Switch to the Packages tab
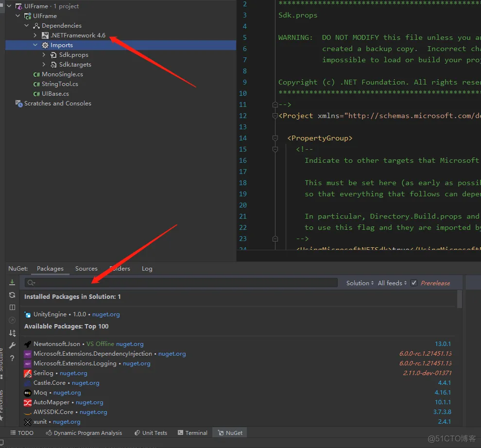This screenshot has width=481, height=448. tap(51, 269)
